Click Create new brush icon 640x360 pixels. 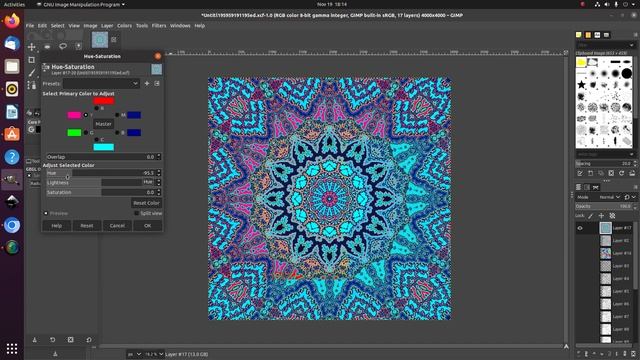coord(591,173)
